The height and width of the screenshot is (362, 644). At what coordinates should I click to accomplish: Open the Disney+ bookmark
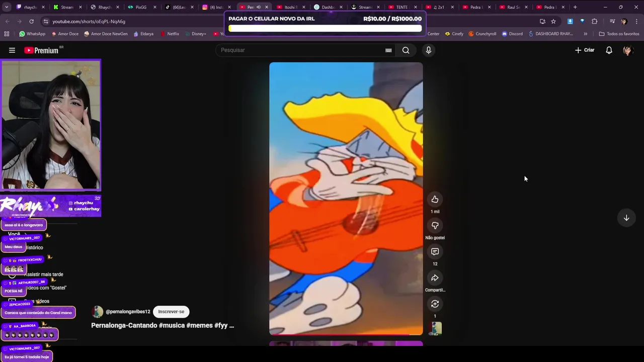pyautogui.click(x=195, y=34)
